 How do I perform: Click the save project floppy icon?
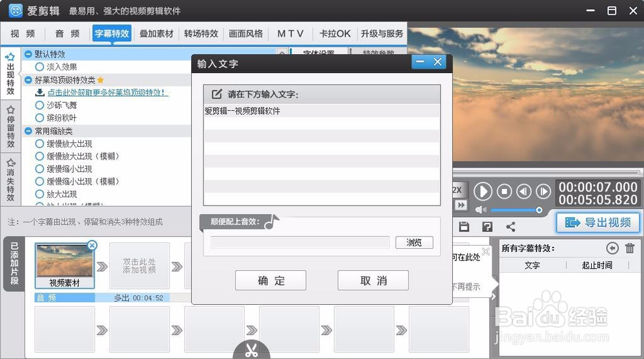pyautogui.click(x=464, y=227)
